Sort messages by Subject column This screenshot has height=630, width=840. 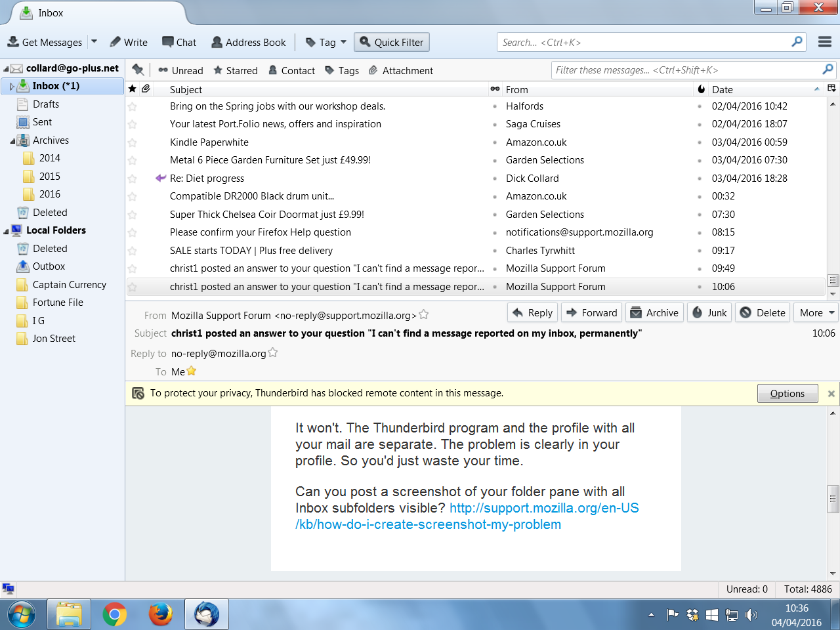coord(326,89)
